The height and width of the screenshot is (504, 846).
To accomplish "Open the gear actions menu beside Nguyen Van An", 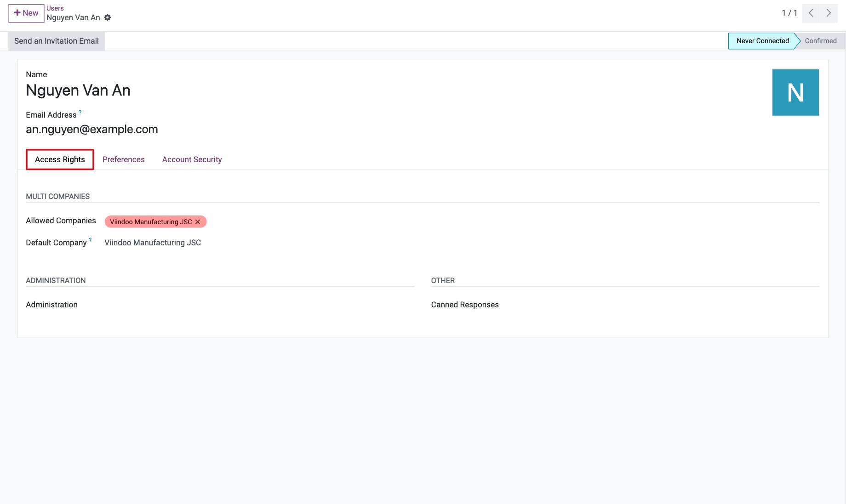I will (108, 17).
